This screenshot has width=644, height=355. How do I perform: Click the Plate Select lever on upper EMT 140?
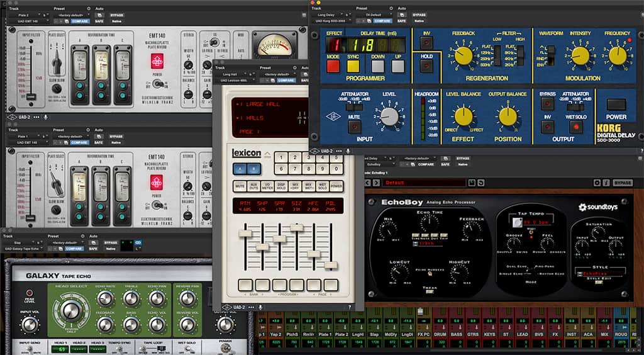click(x=56, y=61)
